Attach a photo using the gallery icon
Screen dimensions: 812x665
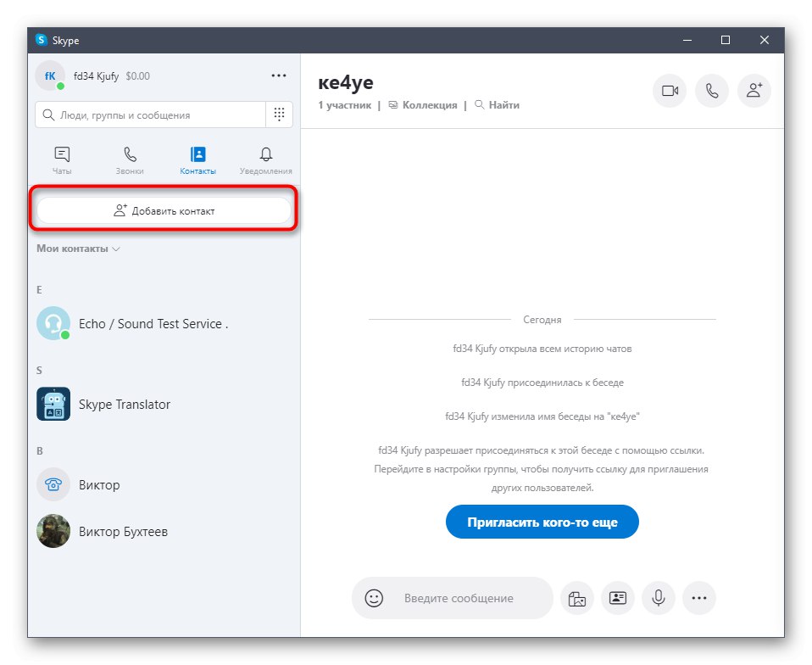click(x=577, y=598)
